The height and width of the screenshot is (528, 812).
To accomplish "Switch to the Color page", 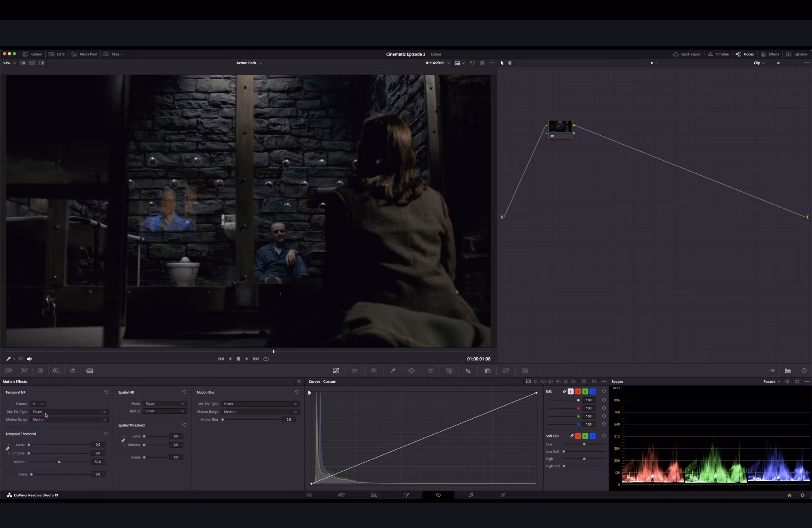I will (438, 495).
